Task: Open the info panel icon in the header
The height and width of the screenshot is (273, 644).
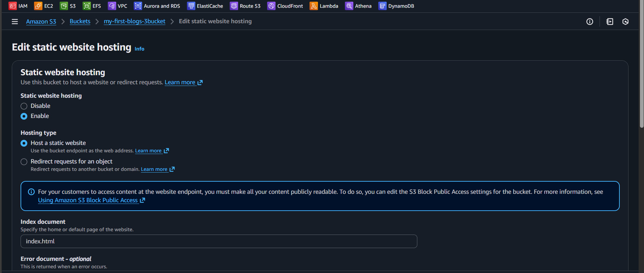Action: (590, 22)
